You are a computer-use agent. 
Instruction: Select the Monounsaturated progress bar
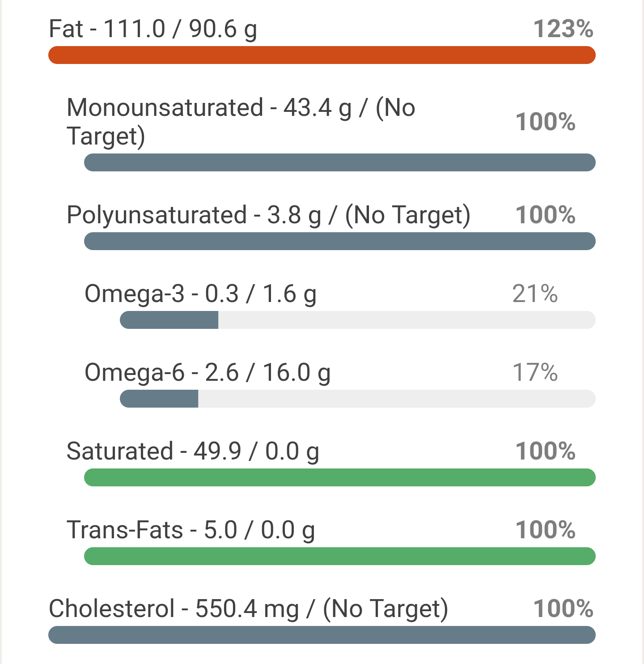[340, 162]
